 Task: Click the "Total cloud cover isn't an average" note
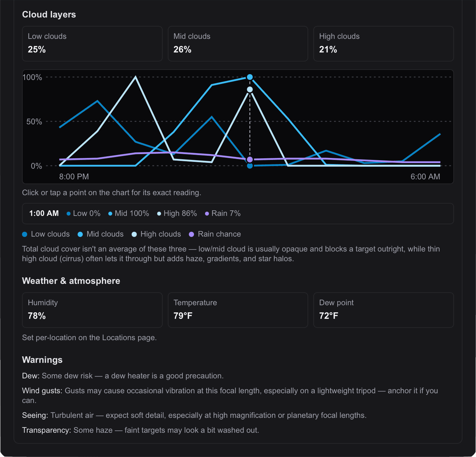pyautogui.click(x=231, y=254)
